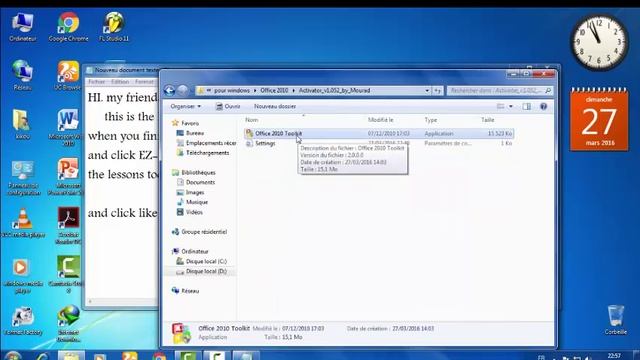Open the Windows Media Player desktop shortcut

(22, 276)
